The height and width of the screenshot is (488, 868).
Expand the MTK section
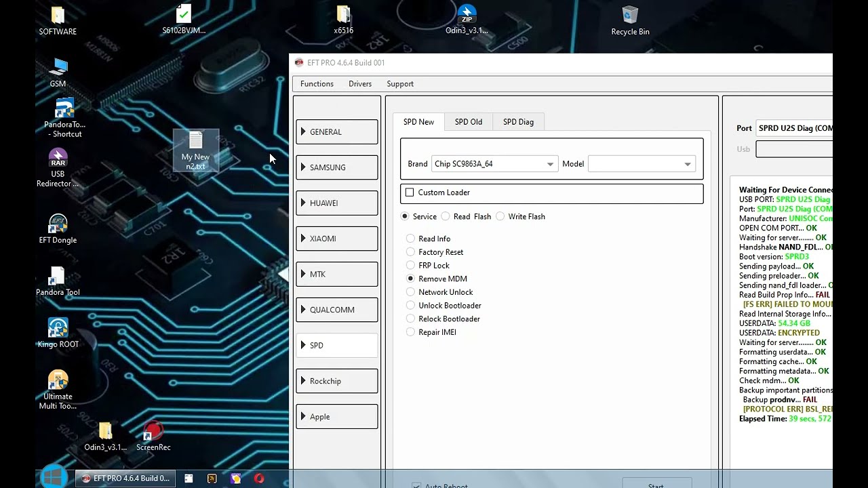point(337,274)
